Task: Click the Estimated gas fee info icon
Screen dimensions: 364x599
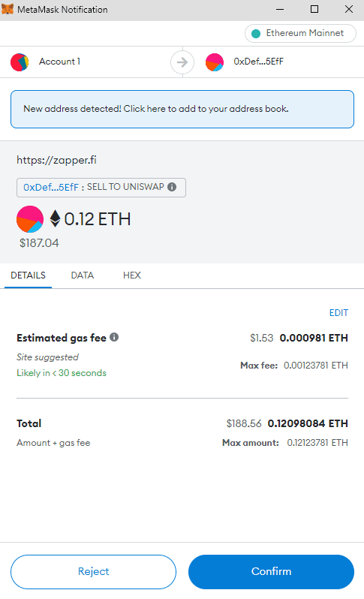Action: pos(114,337)
